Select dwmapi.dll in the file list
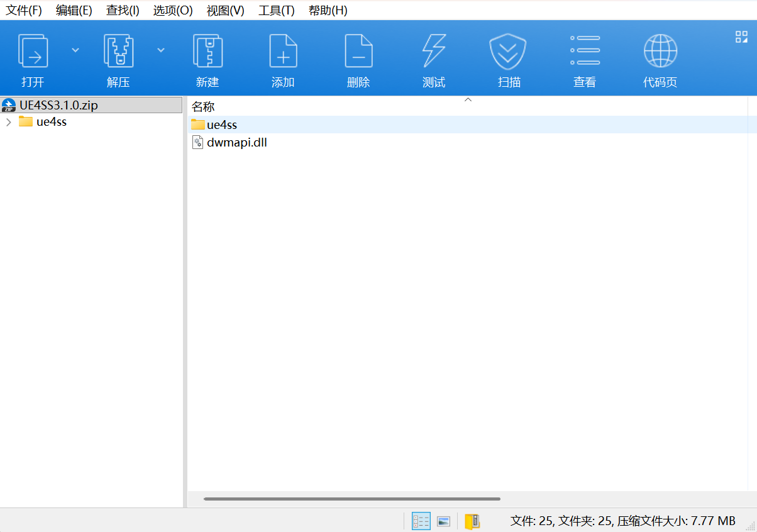757x532 pixels. coord(237,143)
